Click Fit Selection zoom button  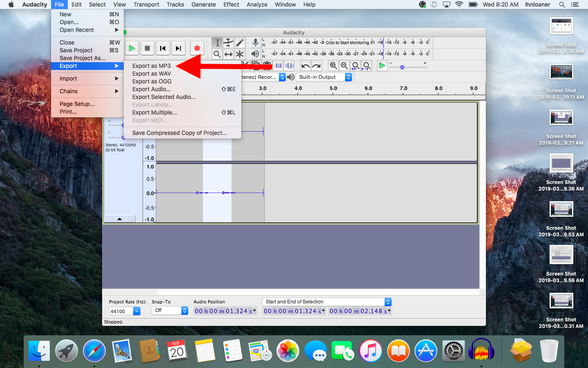tap(356, 65)
